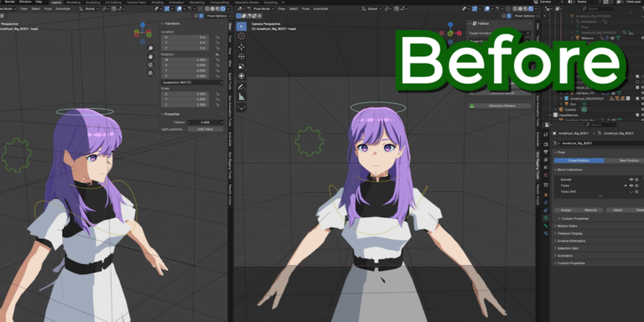Adjust the Flattice value slider

(205, 122)
